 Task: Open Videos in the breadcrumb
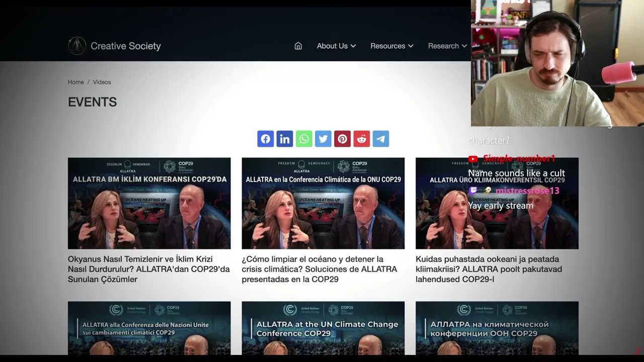coord(102,82)
